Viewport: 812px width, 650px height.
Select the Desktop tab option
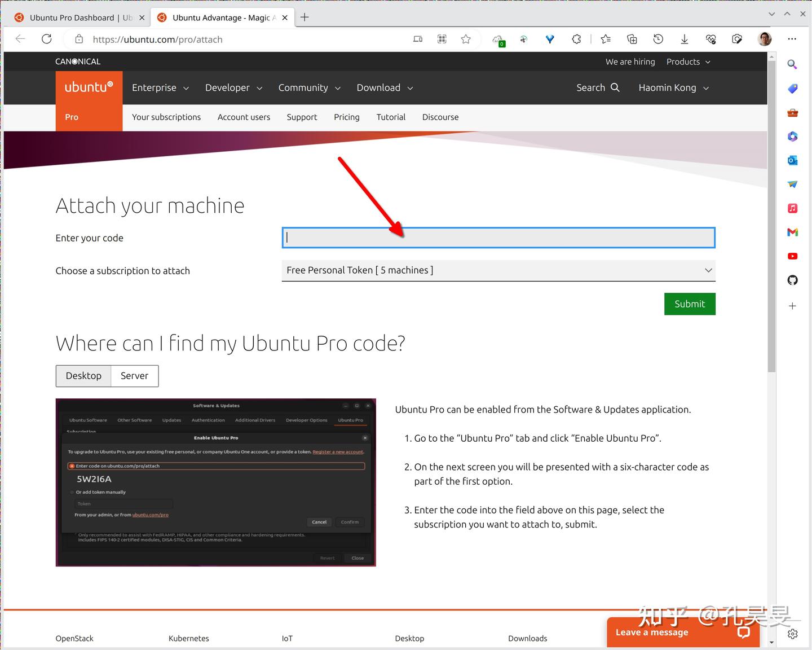(x=83, y=376)
